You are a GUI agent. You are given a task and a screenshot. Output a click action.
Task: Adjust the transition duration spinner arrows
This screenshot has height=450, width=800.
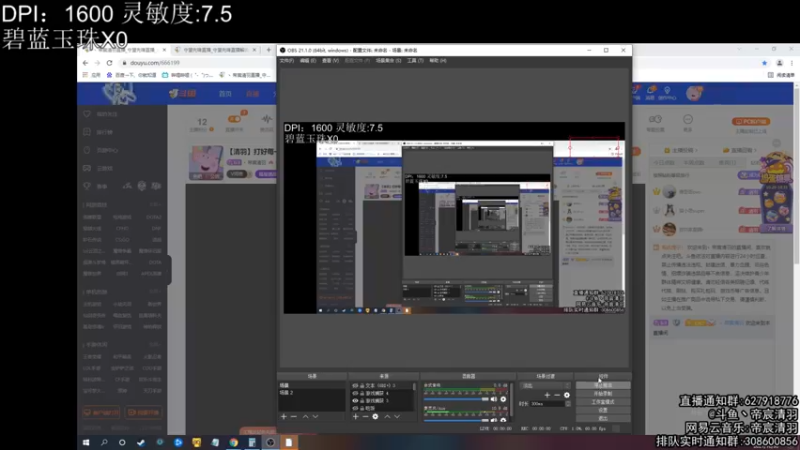(x=568, y=404)
